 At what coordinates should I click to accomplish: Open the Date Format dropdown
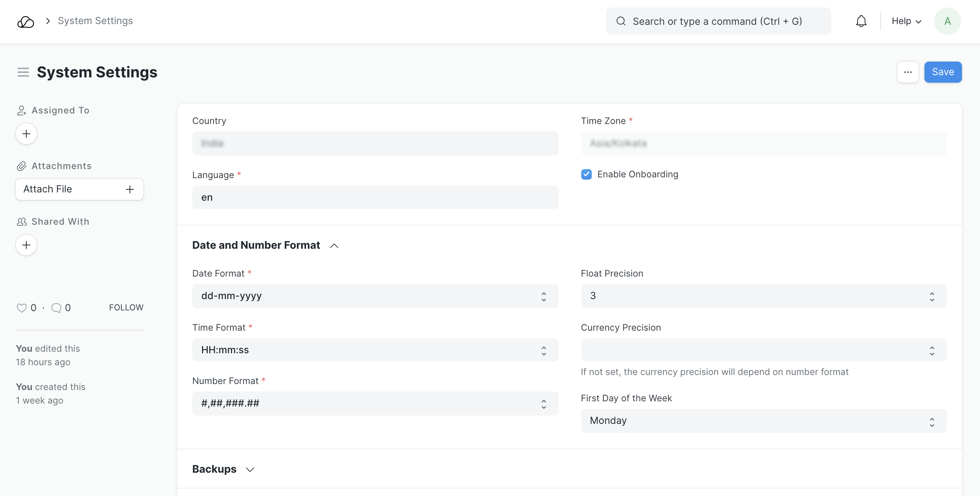(375, 296)
